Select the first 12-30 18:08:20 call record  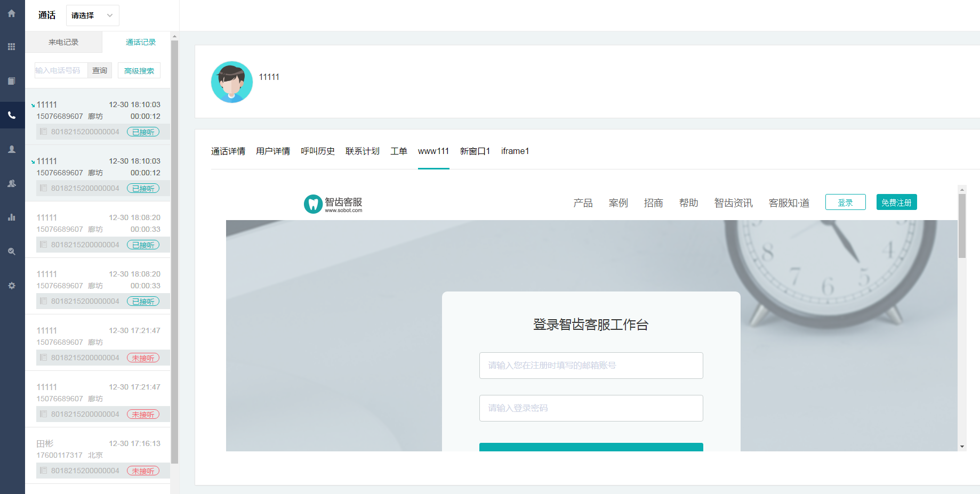pos(98,230)
